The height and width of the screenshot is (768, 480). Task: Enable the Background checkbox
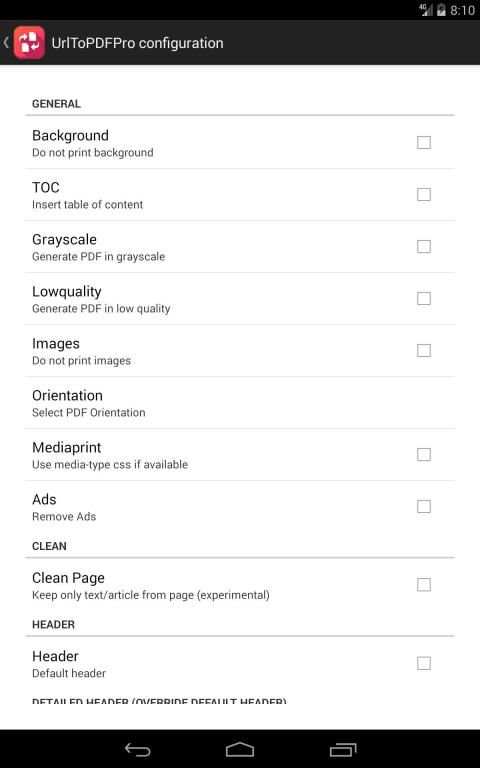424,143
